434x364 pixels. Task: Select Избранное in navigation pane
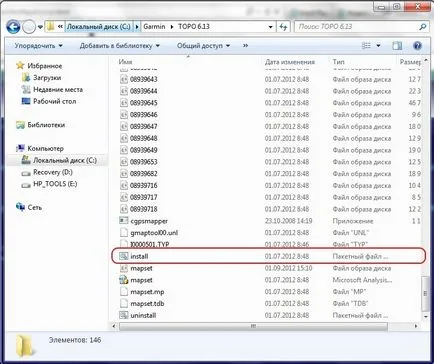tap(39, 66)
